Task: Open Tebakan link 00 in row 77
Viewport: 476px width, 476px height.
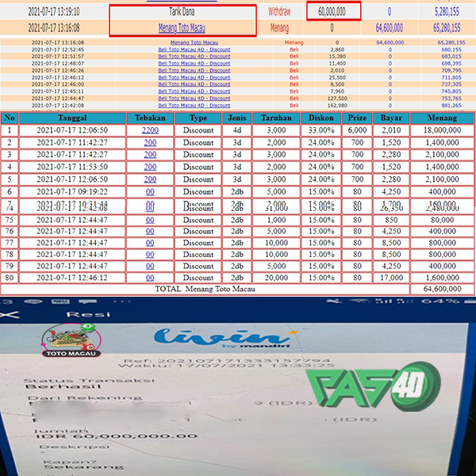Action: point(150,243)
